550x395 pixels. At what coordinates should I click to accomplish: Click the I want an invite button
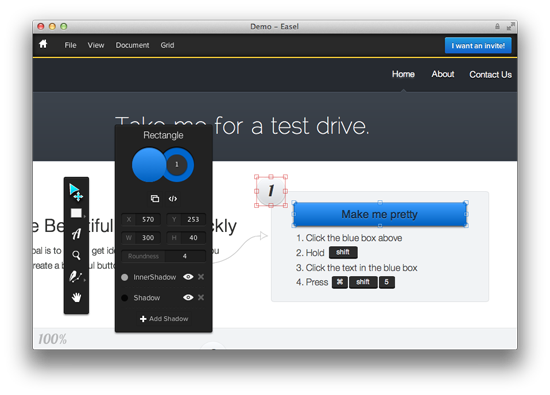coord(478,46)
